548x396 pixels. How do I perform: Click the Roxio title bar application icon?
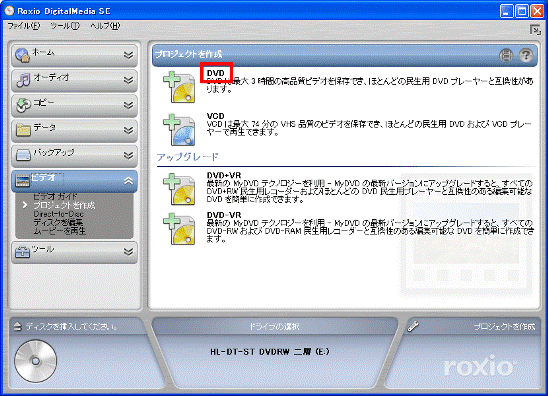pos(9,11)
